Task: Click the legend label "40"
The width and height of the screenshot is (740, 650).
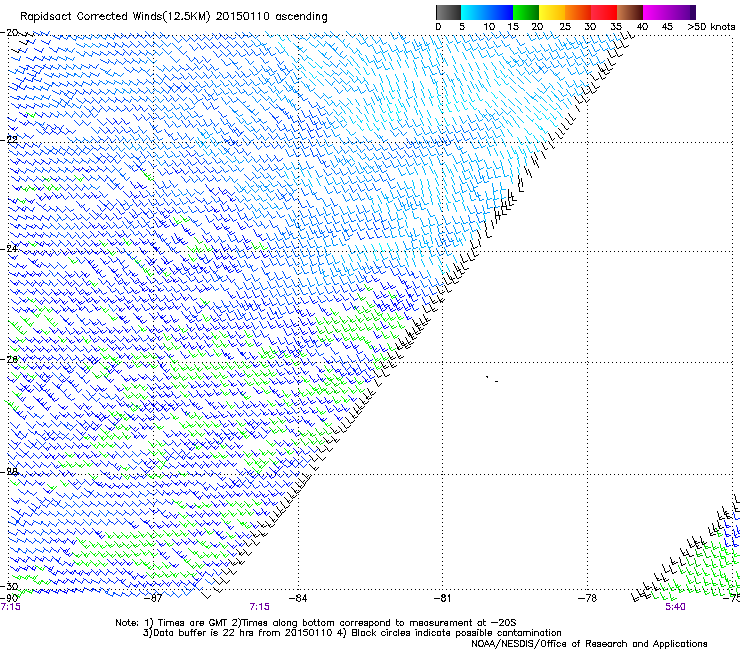Action: pos(642,26)
